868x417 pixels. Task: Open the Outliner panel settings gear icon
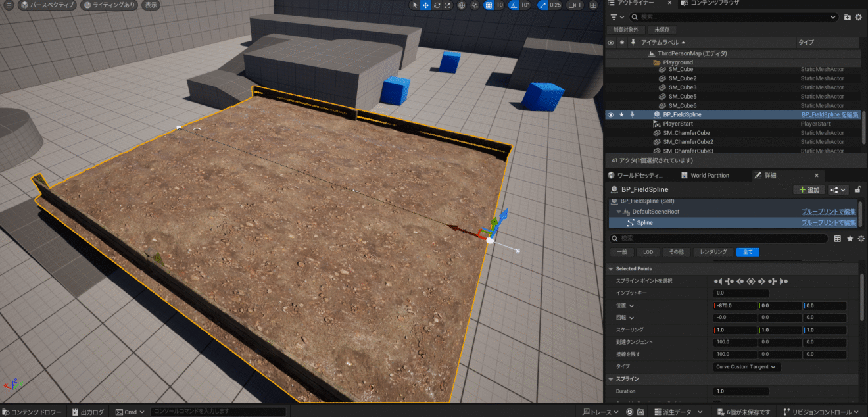(860, 18)
